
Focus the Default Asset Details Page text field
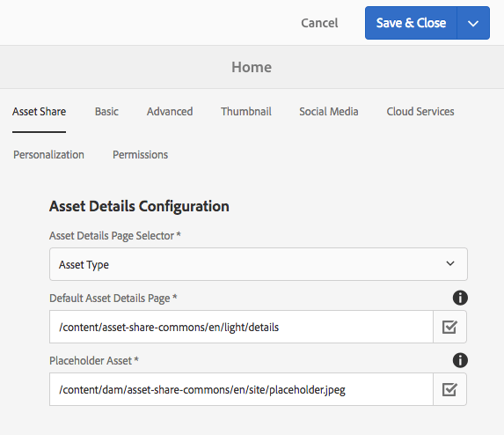point(241,327)
